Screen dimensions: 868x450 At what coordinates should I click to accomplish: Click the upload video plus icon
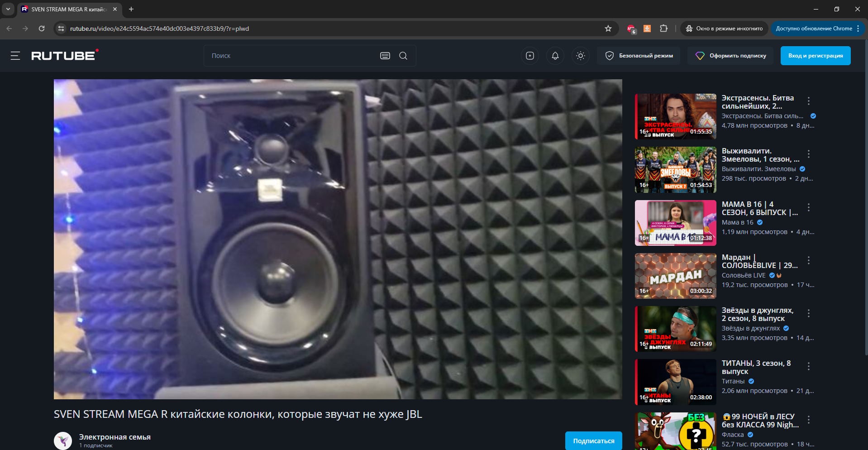[530, 56]
